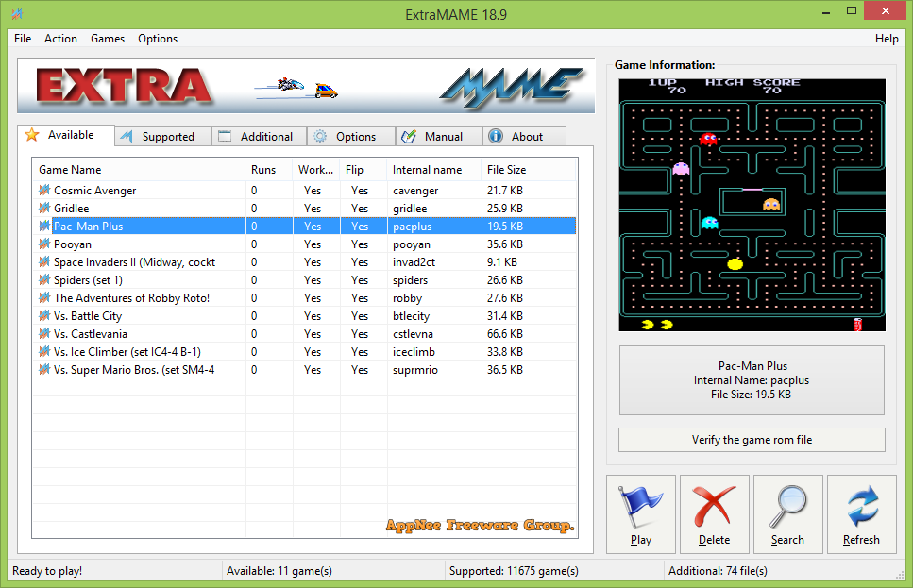
Task: Select Vs. Super Mario Bros. (set SM4-4
Action: coord(134,370)
